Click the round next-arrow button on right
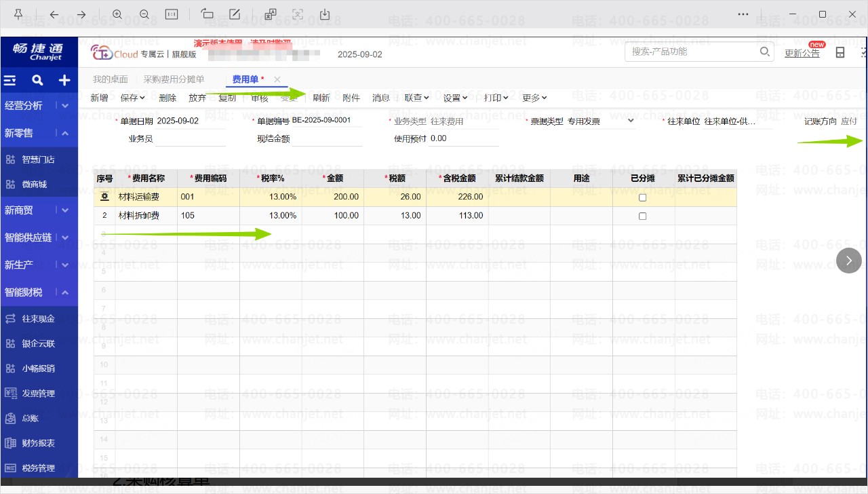Image resolution: width=868 pixels, height=494 pixels. (x=849, y=261)
